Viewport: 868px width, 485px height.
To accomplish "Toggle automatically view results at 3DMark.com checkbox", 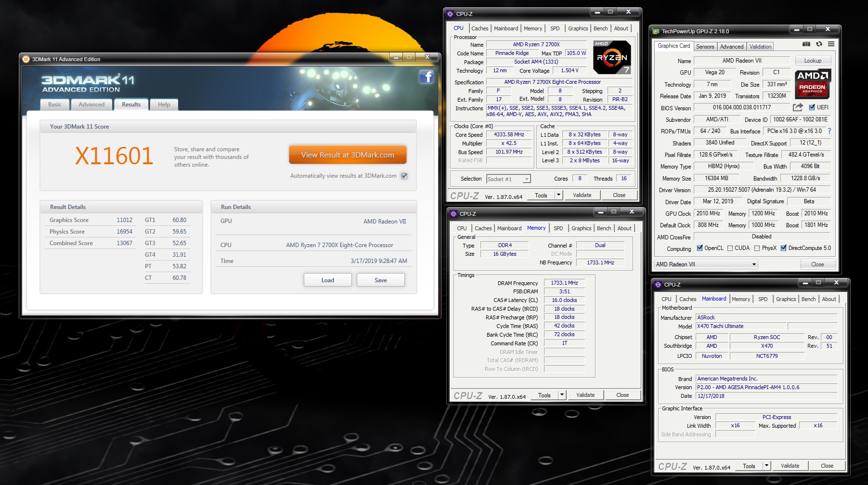I will (x=404, y=176).
